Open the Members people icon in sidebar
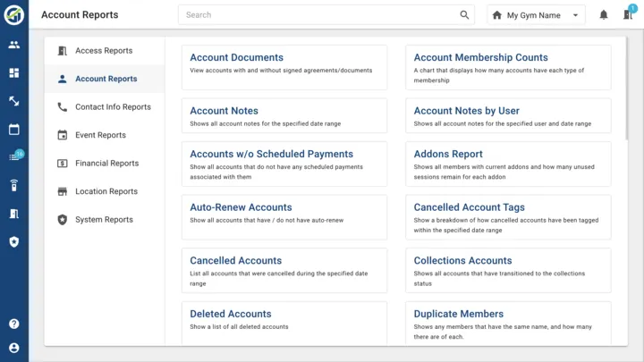This screenshot has width=644, height=362. (x=14, y=45)
